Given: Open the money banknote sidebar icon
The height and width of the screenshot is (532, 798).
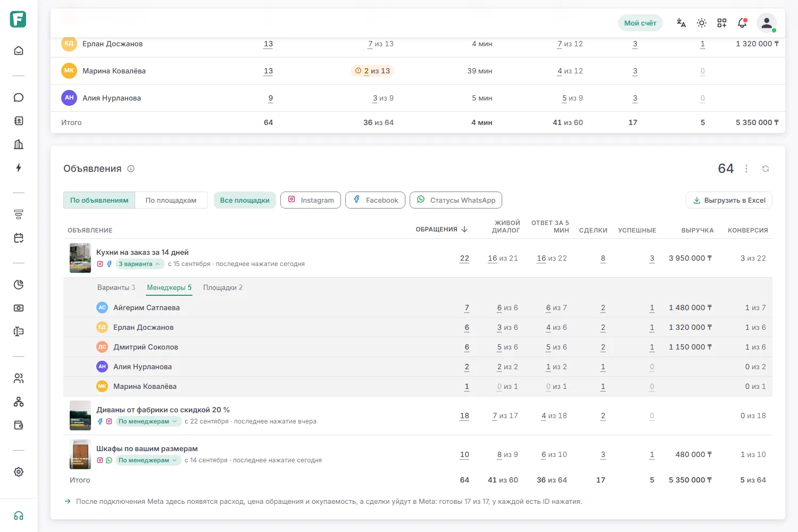Looking at the screenshot, I should click(19, 308).
